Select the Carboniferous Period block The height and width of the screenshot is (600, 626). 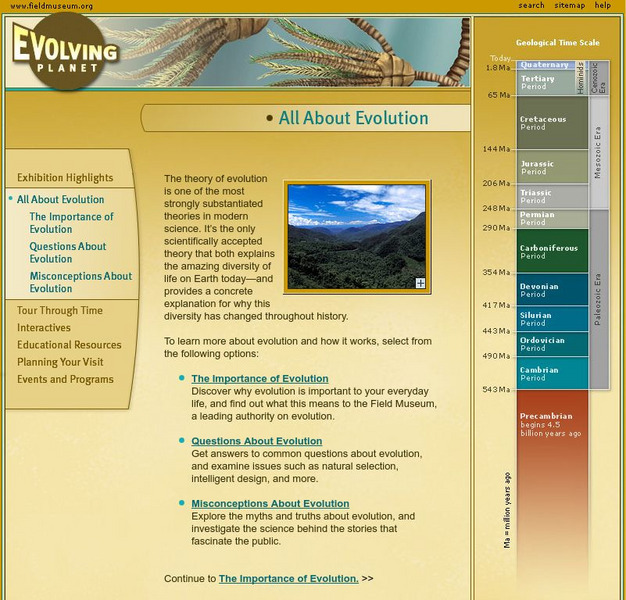coord(553,251)
